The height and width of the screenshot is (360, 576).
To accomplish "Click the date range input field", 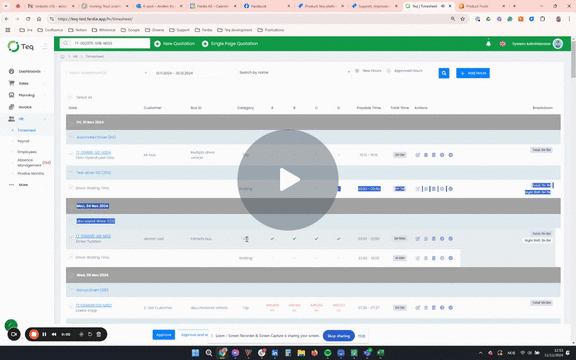I will pyautogui.click(x=193, y=73).
